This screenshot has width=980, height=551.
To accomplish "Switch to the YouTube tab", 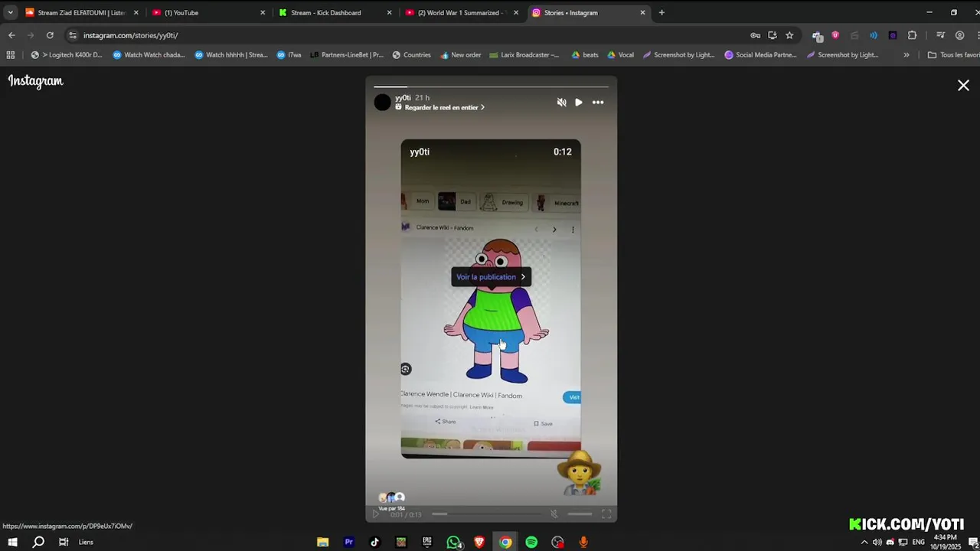I will [x=208, y=12].
